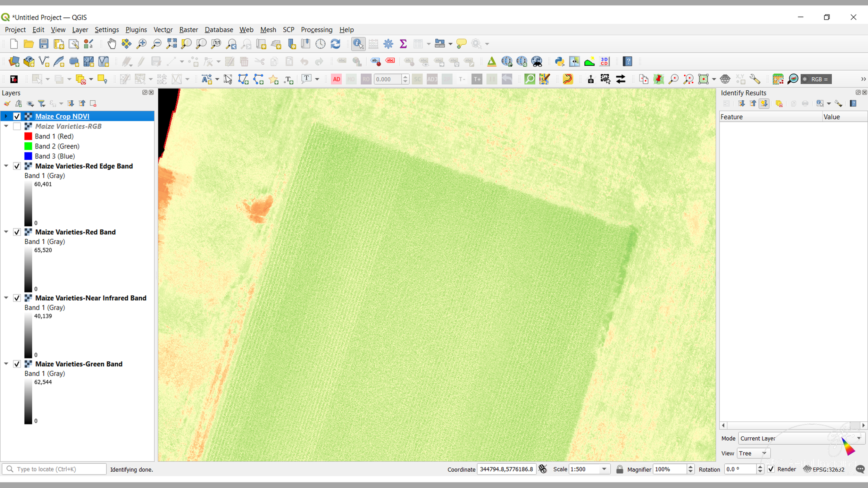Expand the Maize Crop NDVI layer tree
The height and width of the screenshot is (488, 868).
click(x=6, y=116)
